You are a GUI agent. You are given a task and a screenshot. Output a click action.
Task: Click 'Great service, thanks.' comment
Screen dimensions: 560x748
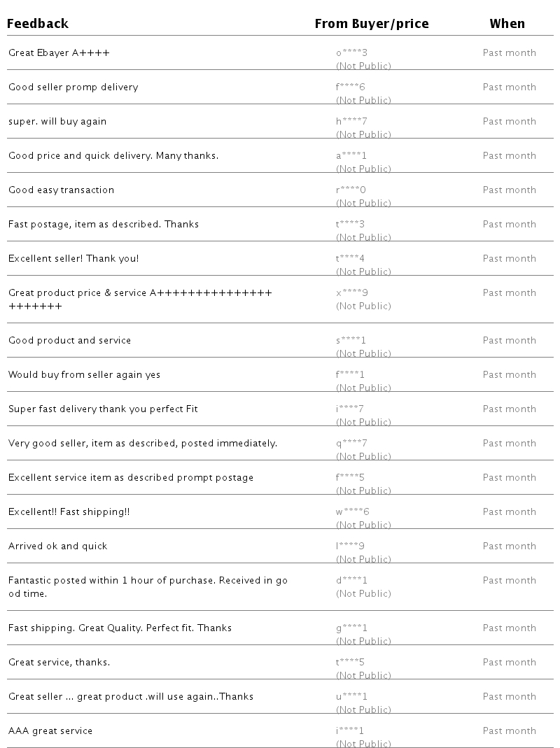coord(59,662)
